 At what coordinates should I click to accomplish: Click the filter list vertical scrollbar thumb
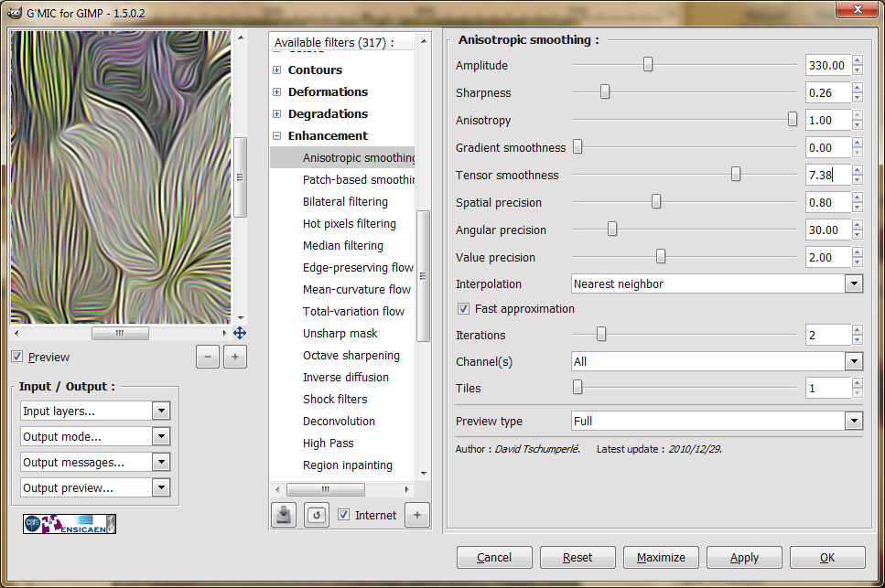pos(423,275)
